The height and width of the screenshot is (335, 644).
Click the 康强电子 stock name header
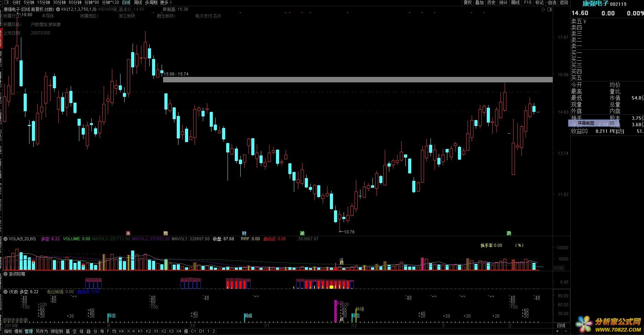pyautogui.click(x=595, y=4)
